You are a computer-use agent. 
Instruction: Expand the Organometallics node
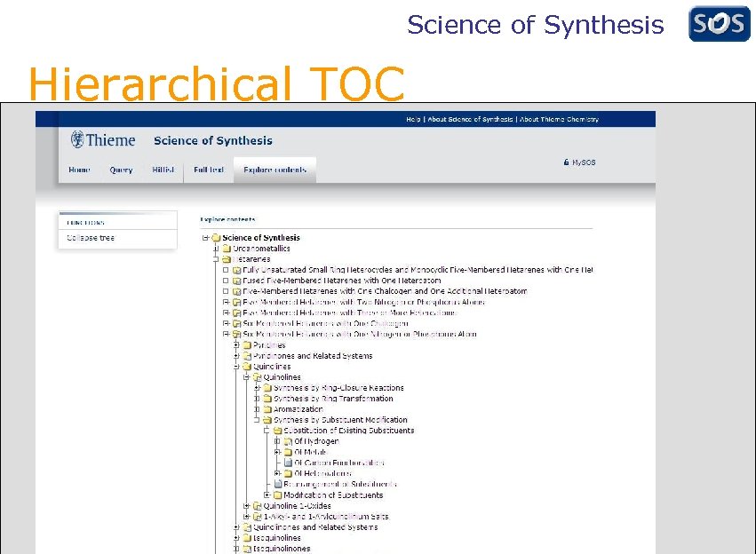click(x=216, y=249)
